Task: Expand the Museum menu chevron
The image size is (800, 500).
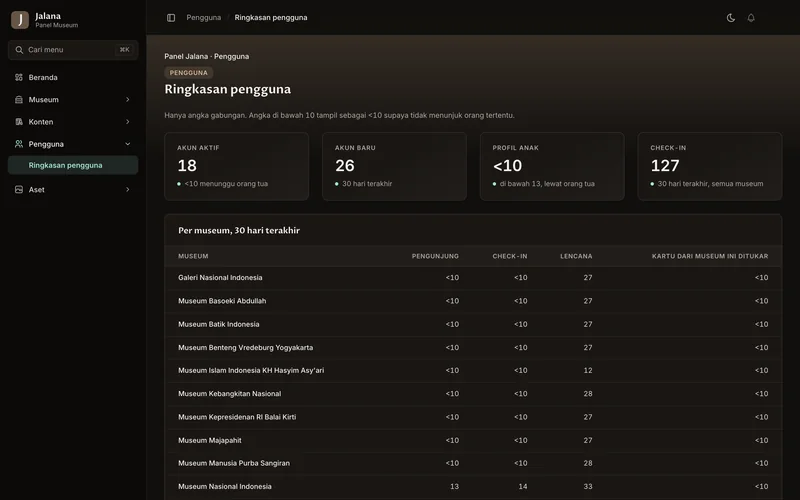Action: (128, 99)
